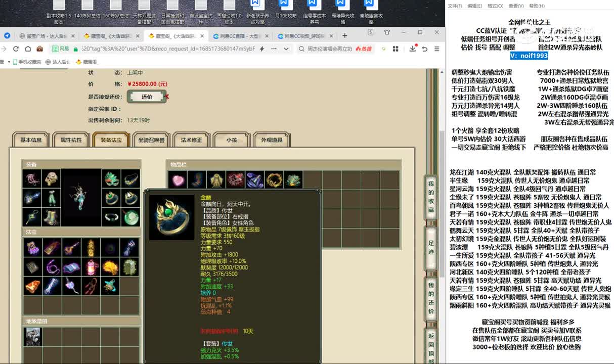
Task: Open new browser tab with plus
Action: pos(345,36)
